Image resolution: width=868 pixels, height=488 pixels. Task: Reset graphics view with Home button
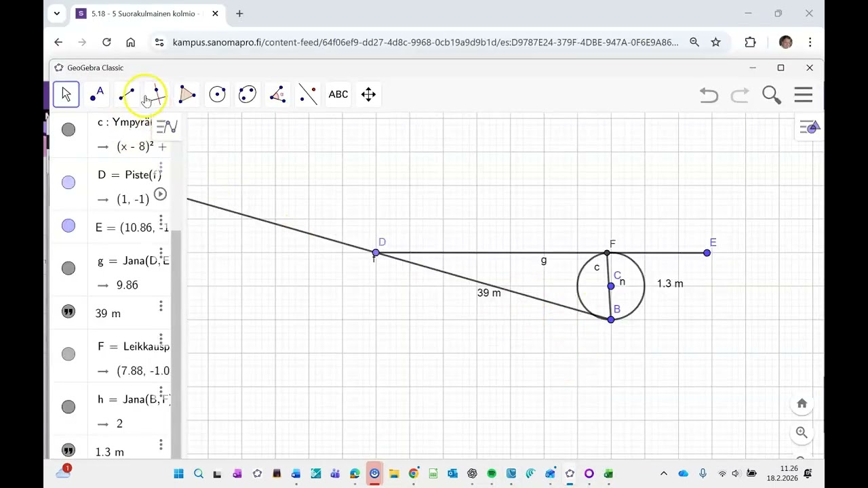pos(802,404)
